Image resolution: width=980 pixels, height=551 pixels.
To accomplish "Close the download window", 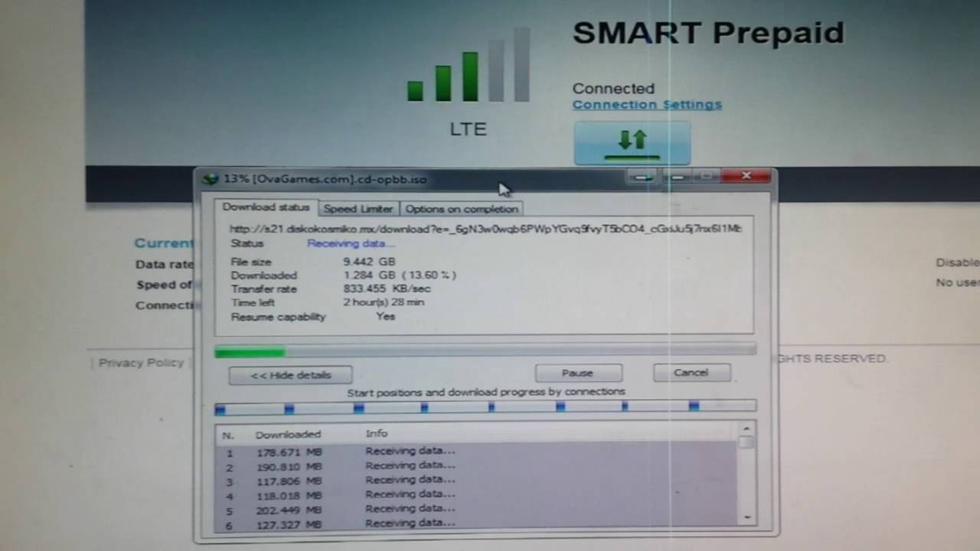I will pos(746,177).
